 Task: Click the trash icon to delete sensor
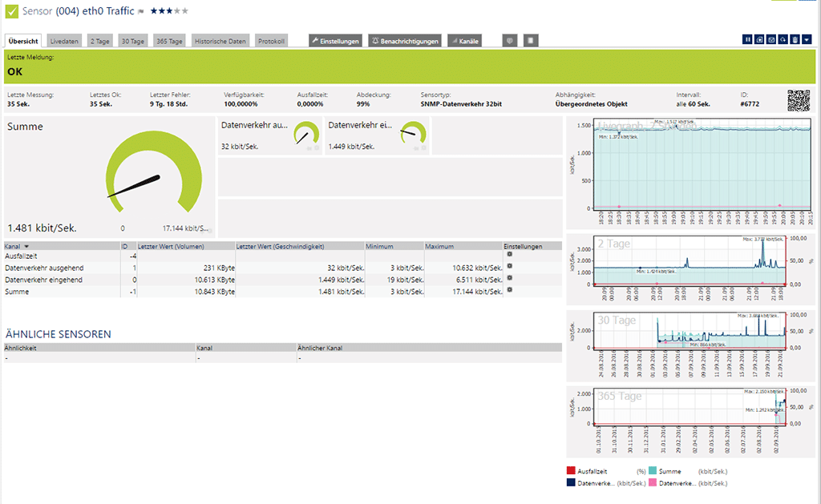pyautogui.click(x=795, y=39)
